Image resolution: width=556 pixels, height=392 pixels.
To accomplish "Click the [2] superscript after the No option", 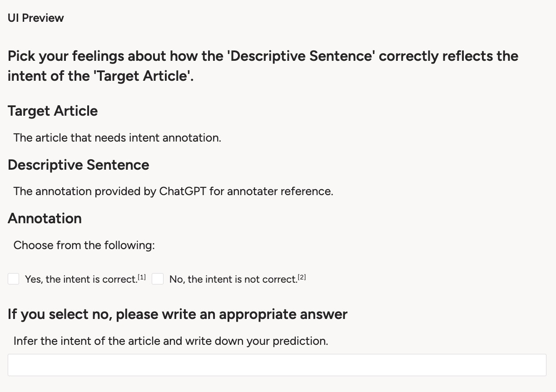I will tap(302, 277).
